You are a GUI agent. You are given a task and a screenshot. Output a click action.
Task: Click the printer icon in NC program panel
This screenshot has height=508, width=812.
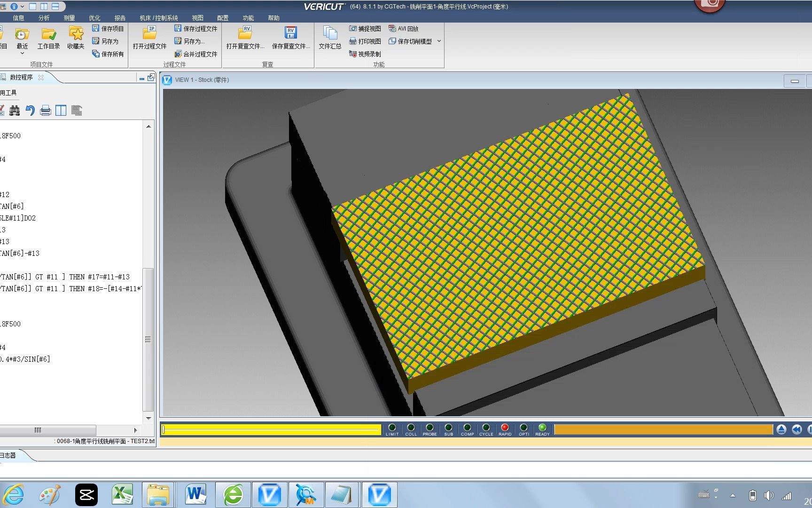pyautogui.click(x=46, y=111)
